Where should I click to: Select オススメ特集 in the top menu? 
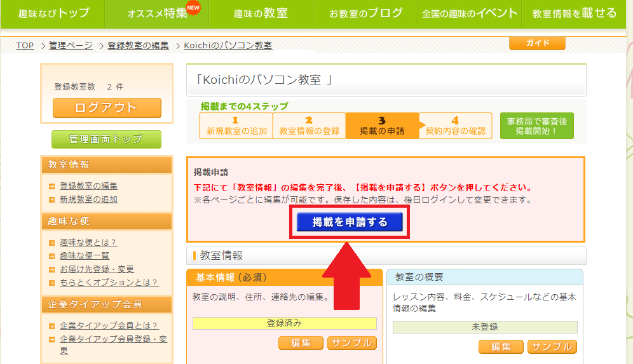pyautogui.click(x=156, y=13)
